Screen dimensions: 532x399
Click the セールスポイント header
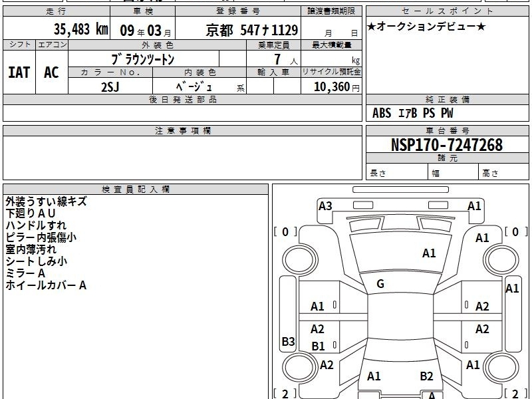[x=447, y=11]
